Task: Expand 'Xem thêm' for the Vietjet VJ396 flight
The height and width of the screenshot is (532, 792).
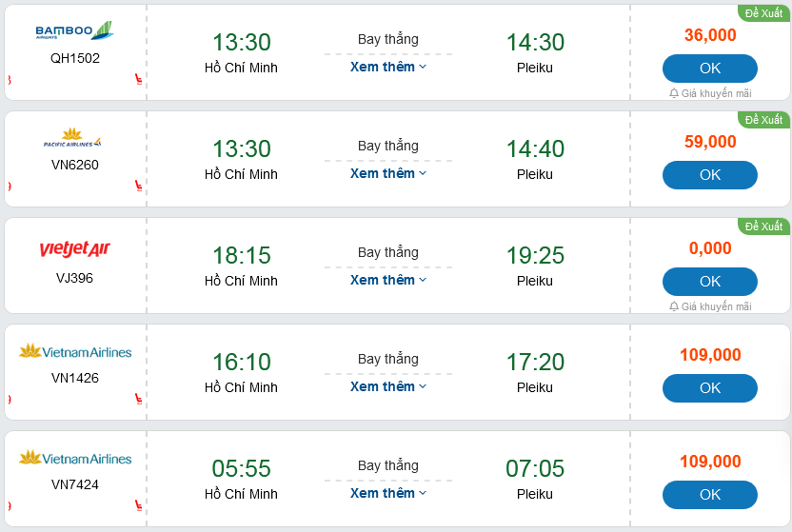Action: click(387, 280)
